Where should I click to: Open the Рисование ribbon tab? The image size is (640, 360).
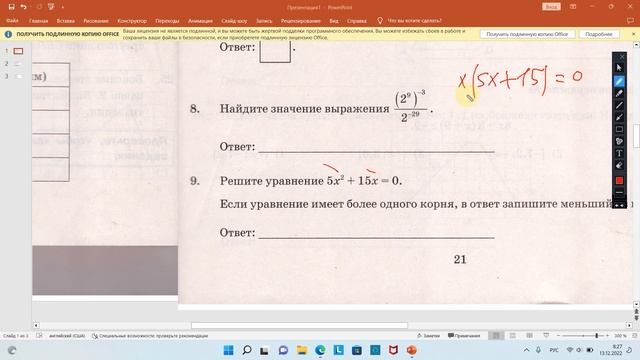point(96,20)
